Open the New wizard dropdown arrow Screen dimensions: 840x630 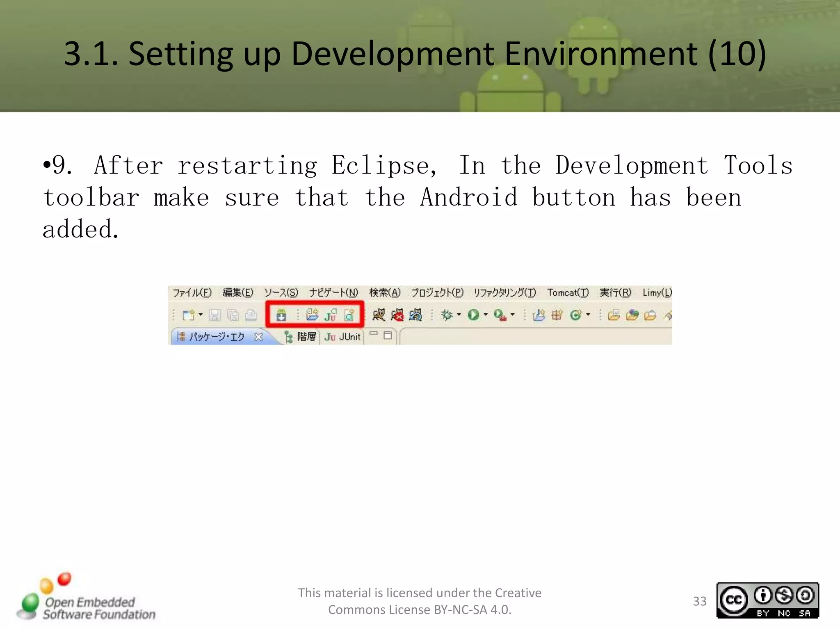point(201,315)
